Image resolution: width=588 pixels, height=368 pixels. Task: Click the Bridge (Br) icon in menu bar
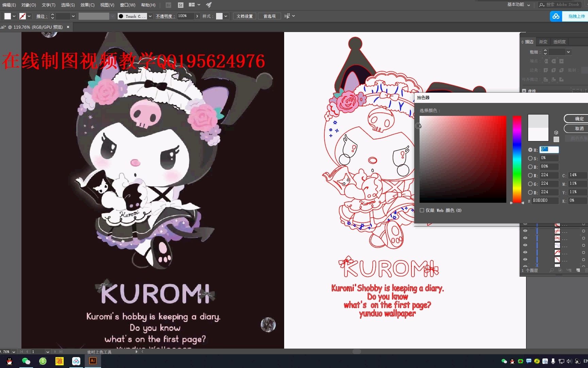pos(168,5)
